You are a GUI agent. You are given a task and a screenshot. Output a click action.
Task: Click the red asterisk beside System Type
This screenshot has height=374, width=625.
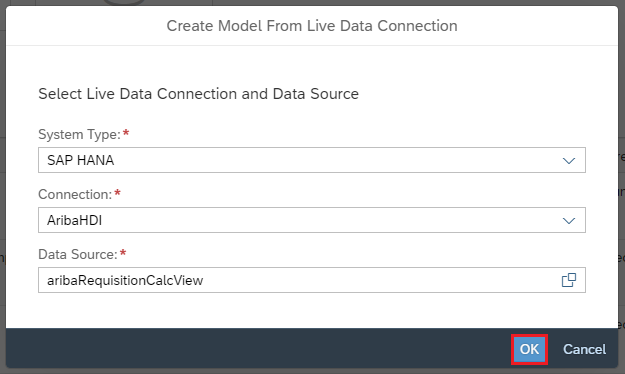pyautogui.click(x=126, y=132)
